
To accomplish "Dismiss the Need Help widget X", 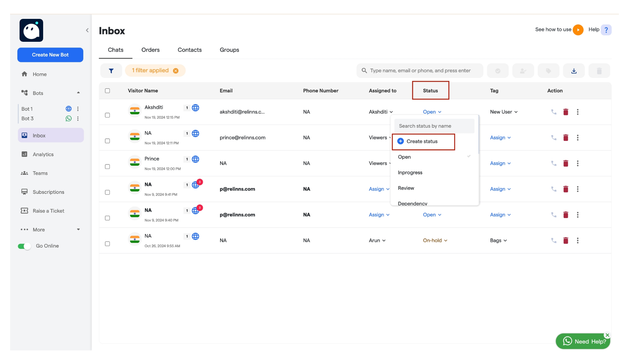I will point(607,335).
